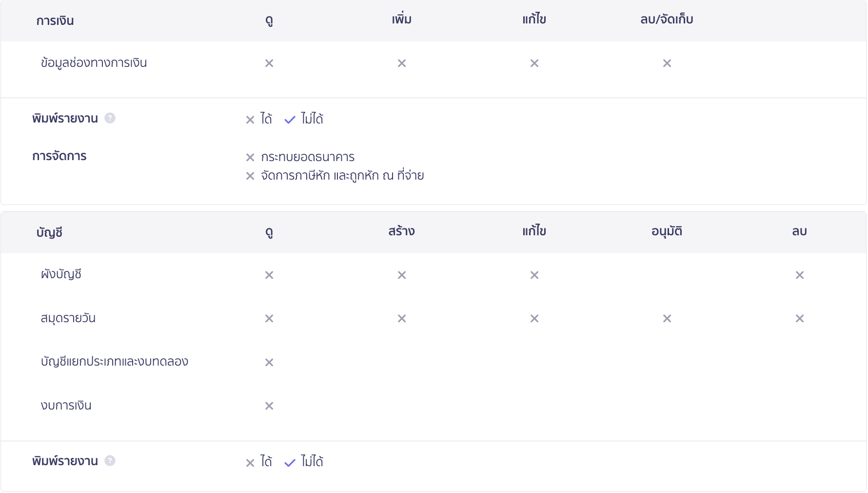
Task: Toggle สร้าง permission for สมุดรายวัน
Action: pyautogui.click(x=402, y=318)
